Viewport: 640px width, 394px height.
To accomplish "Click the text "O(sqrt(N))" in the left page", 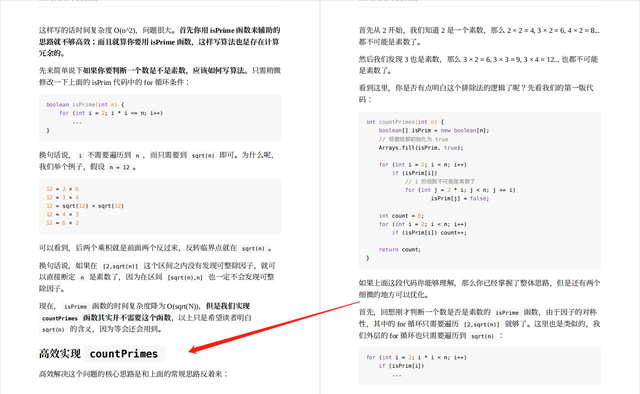I will point(183,306).
